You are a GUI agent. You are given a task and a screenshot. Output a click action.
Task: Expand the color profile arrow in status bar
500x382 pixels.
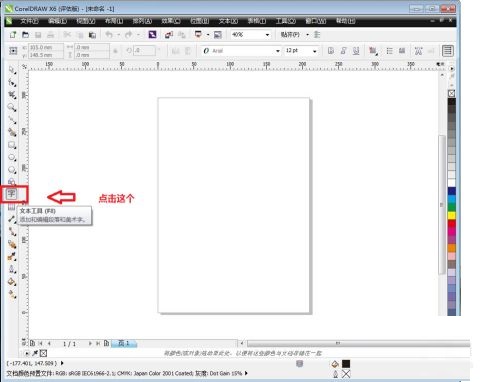coord(246,373)
